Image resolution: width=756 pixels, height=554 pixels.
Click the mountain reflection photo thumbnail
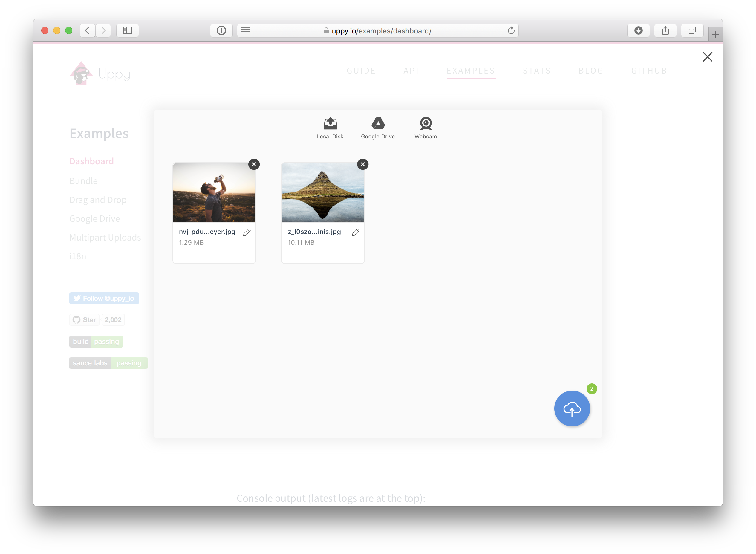coord(322,192)
